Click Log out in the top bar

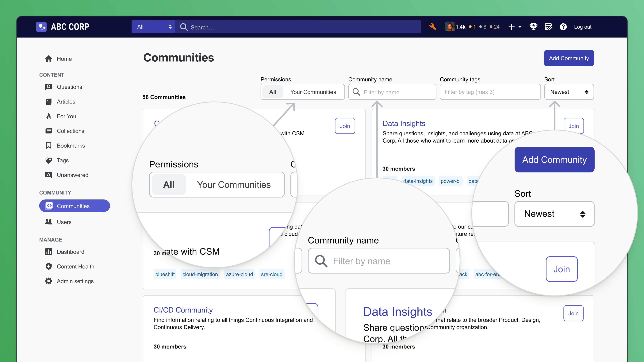(582, 27)
